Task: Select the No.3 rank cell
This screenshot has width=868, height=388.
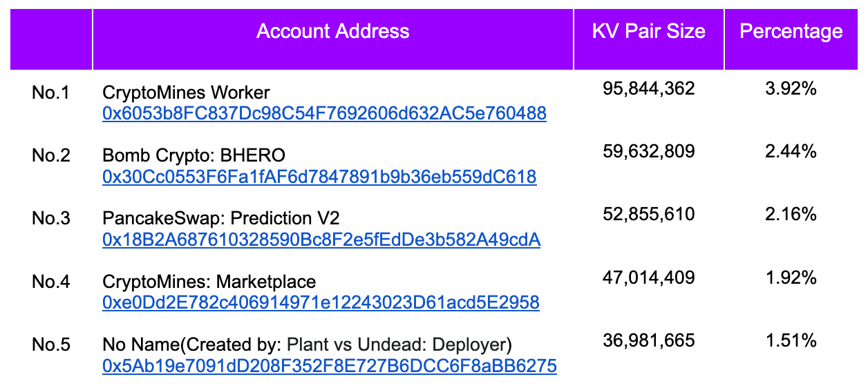Action: tap(51, 219)
